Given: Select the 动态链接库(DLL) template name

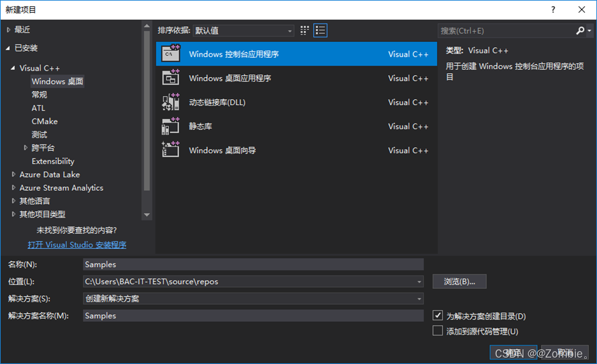Looking at the screenshot, I should click(x=217, y=102).
